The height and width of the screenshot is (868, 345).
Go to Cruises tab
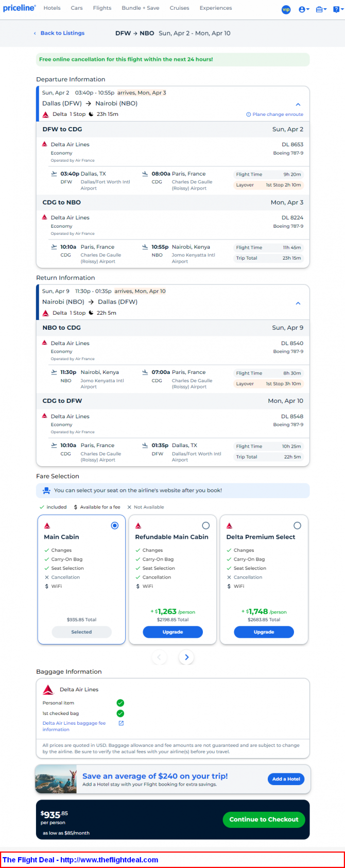coord(179,8)
